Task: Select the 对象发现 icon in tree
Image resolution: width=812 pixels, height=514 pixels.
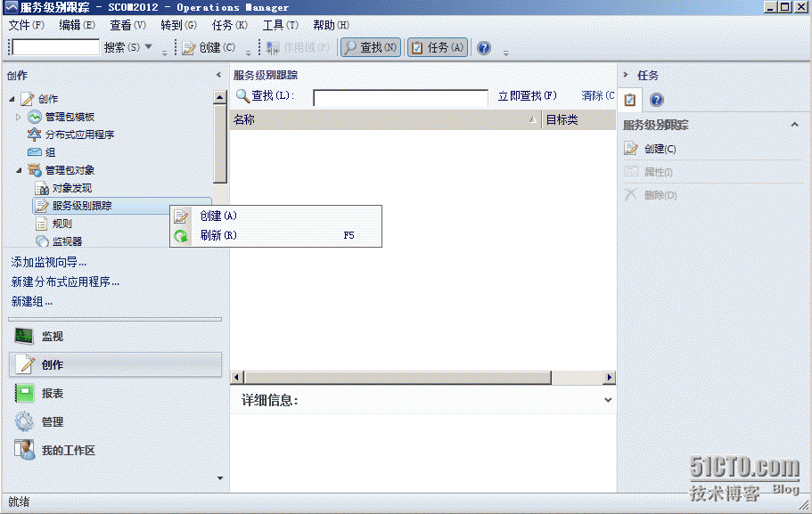Action: point(41,188)
